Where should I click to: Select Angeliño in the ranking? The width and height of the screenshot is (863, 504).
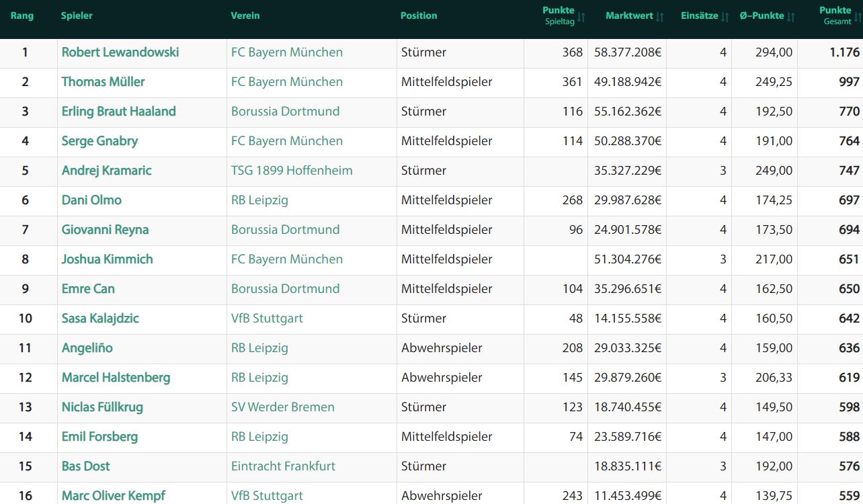point(87,348)
